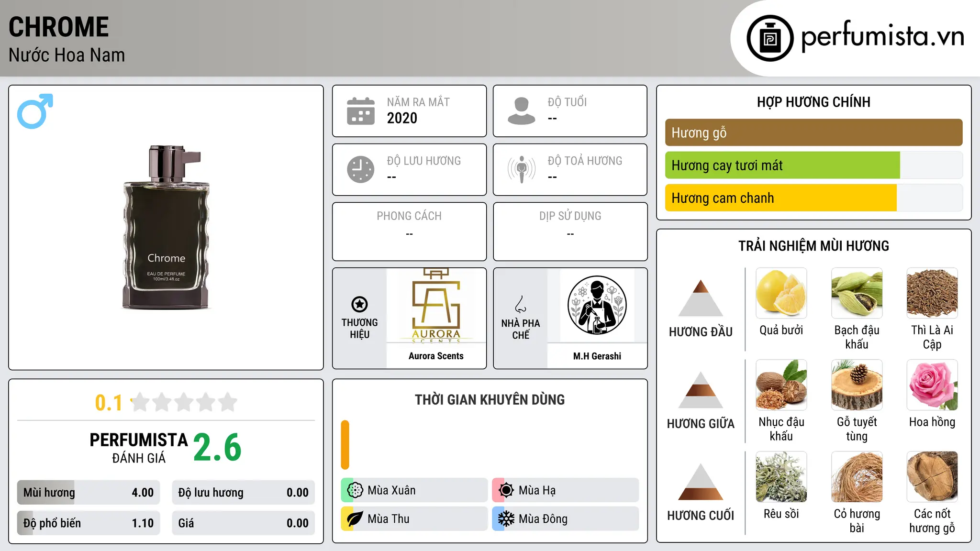This screenshot has width=980, height=551.
Task: Click the Nước Hoa Nam subtitle
Action: (67, 55)
